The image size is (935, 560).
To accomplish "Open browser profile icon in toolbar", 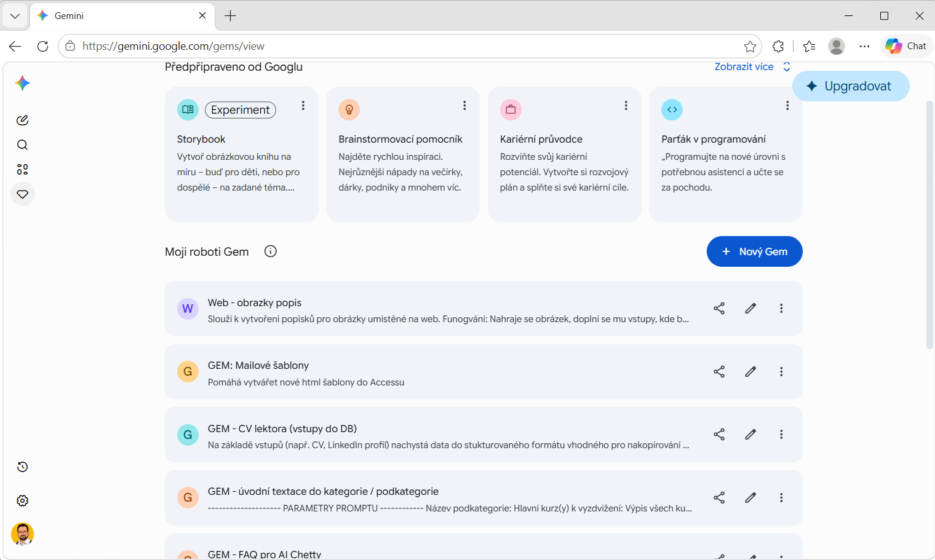I will click(x=837, y=46).
